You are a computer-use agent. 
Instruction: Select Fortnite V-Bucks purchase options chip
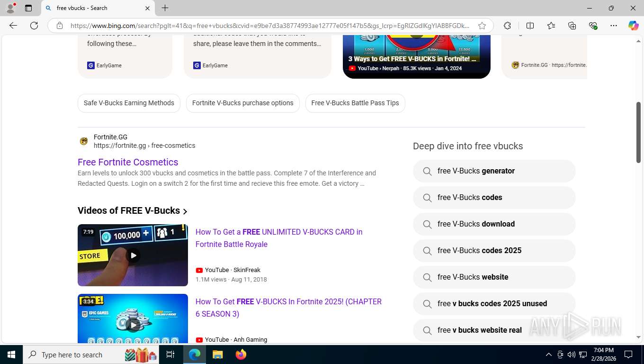[243, 103]
